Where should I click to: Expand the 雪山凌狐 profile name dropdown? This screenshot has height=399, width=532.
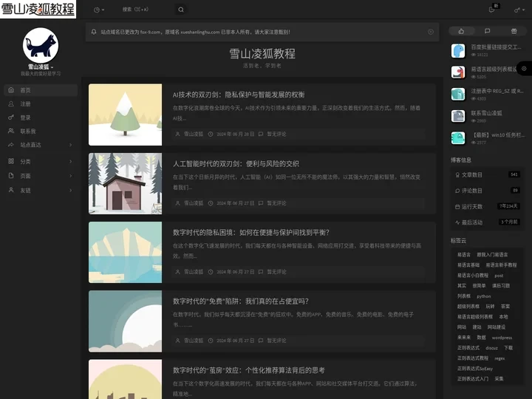pos(41,66)
